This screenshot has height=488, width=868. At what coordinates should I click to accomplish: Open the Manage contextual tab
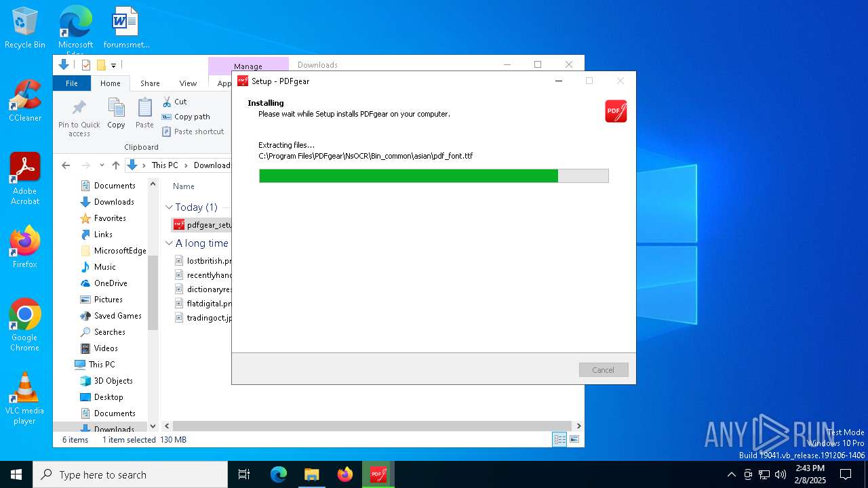click(x=248, y=66)
